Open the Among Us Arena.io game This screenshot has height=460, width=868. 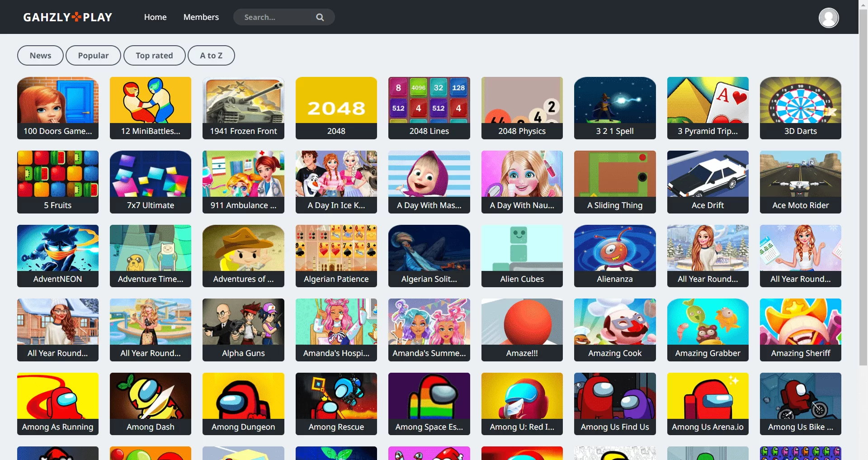tap(707, 403)
